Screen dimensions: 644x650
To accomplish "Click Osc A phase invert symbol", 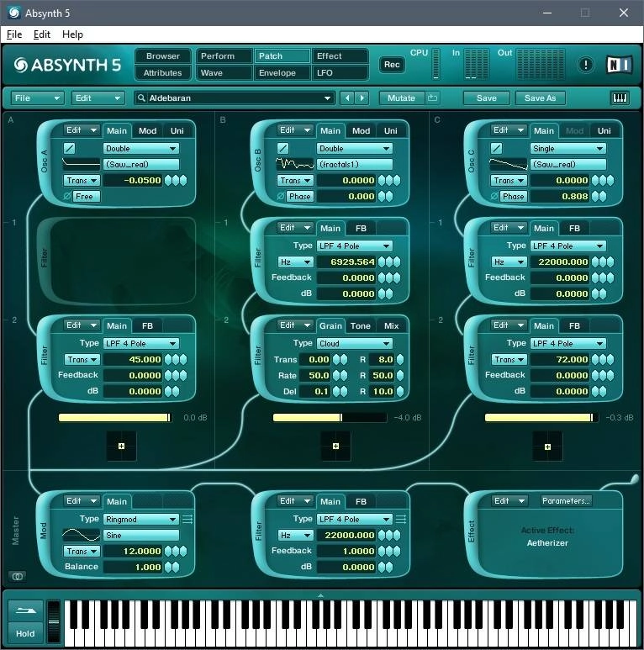I will pos(66,196).
